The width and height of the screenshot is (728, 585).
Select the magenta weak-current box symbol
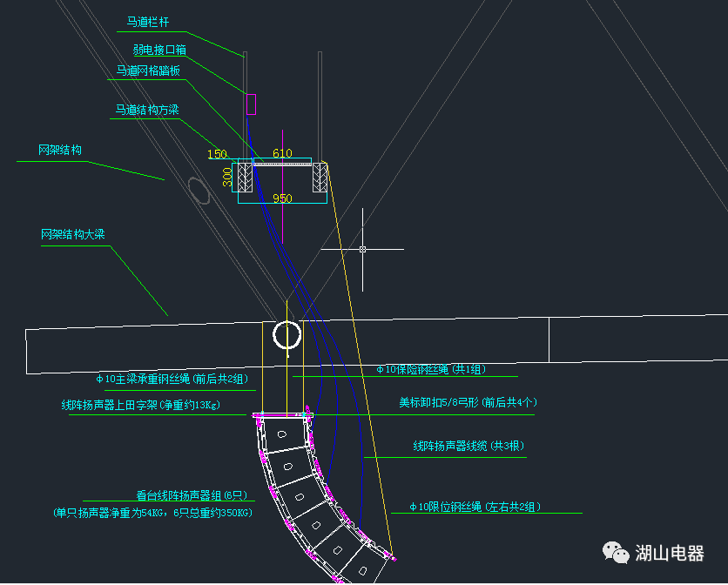251,104
